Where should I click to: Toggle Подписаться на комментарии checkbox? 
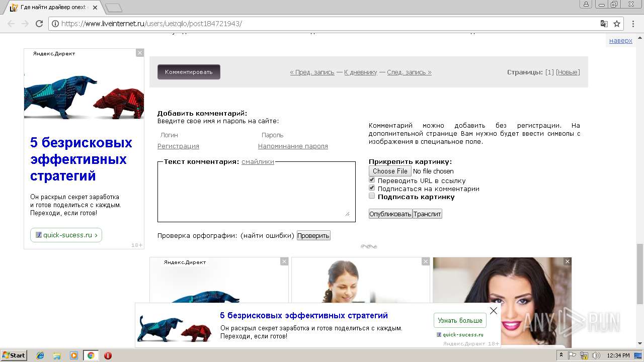pos(372,188)
